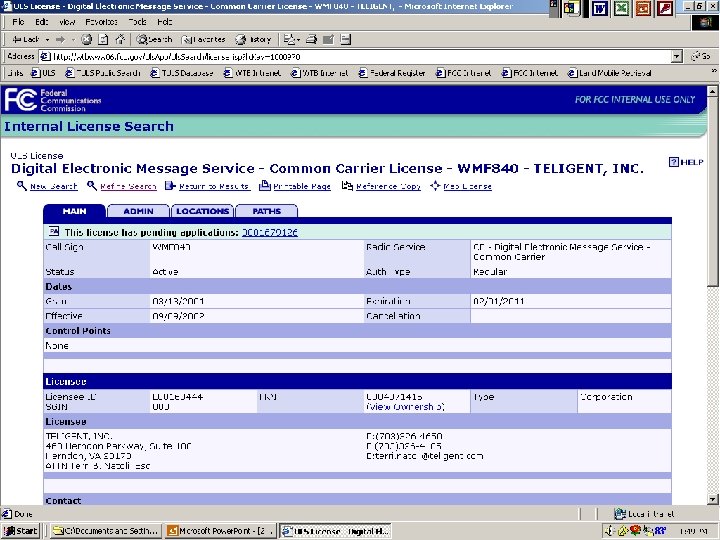Viewport: 720px width, 540px height.
Task: Open the Windows Start menu
Action: (x=20, y=531)
